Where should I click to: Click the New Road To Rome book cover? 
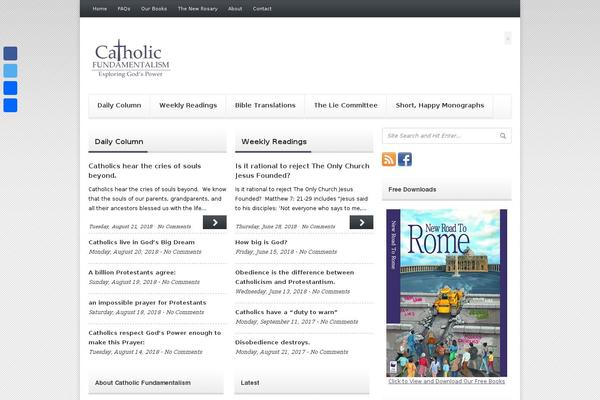pos(447,293)
